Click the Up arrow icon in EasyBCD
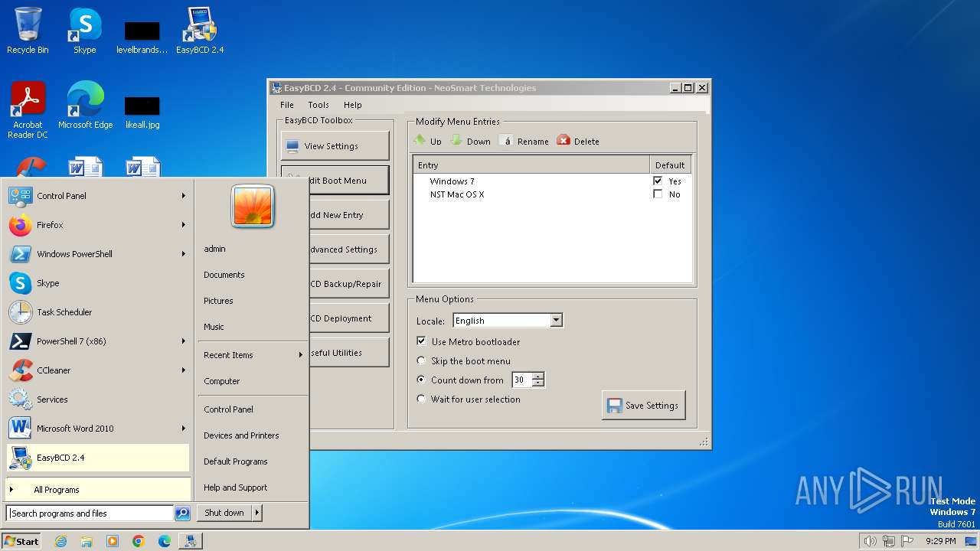The height and width of the screenshot is (551, 980). [x=420, y=140]
